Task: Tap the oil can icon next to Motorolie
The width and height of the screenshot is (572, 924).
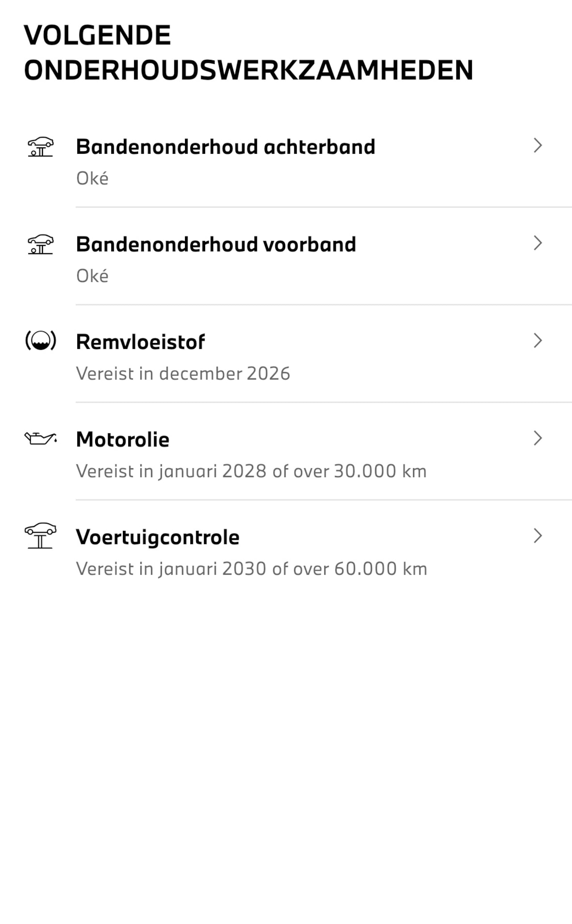Action: click(x=41, y=439)
